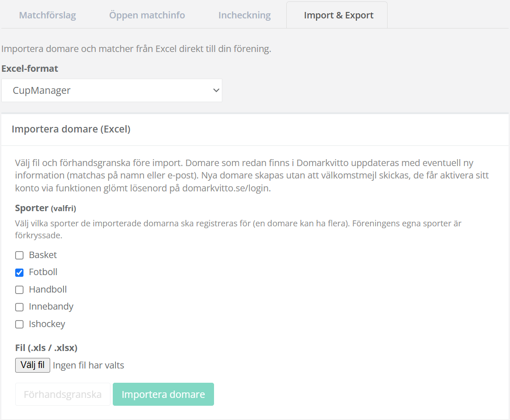
Task: Tick the Basket checkbox
Action: point(19,255)
